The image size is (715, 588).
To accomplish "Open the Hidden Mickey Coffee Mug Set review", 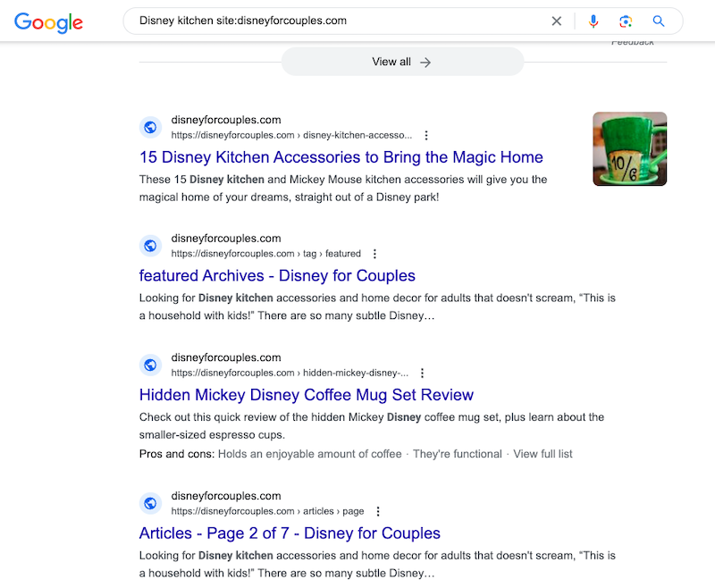I will coord(307,394).
